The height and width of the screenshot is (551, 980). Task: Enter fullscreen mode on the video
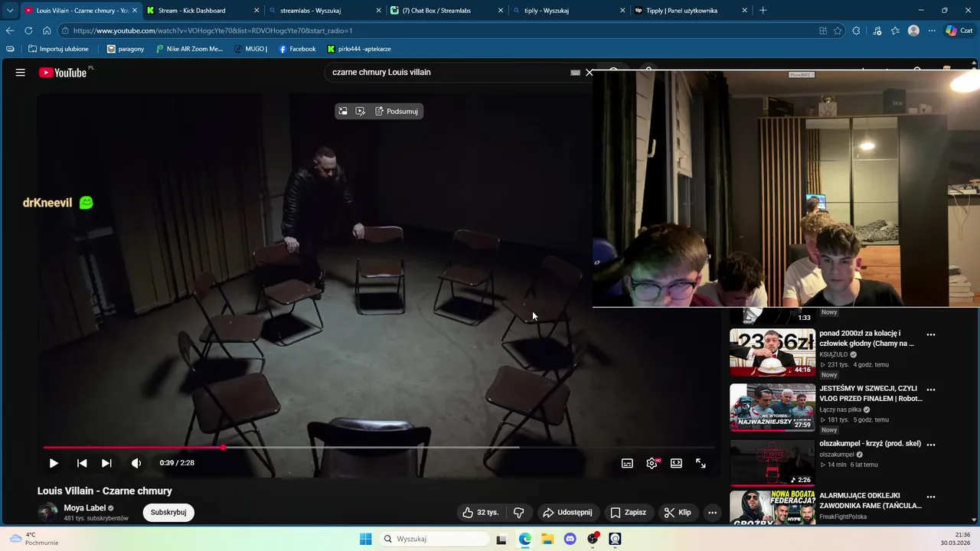click(701, 463)
